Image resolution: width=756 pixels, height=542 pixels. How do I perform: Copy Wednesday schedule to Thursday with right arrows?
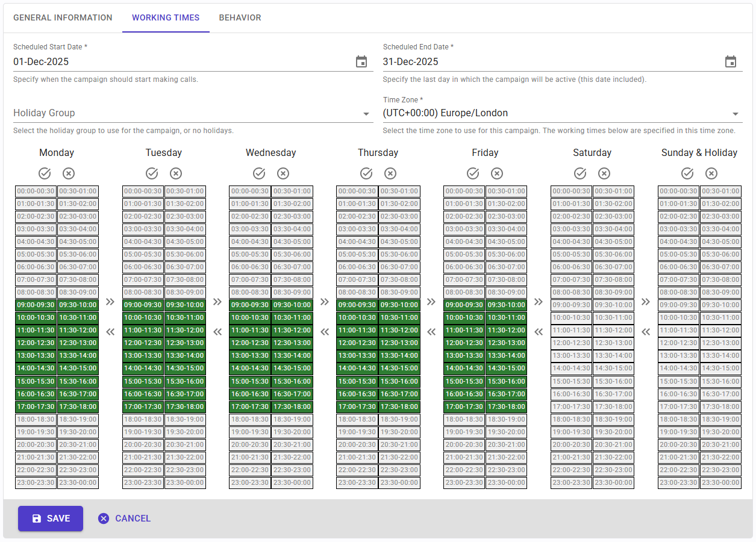[x=325, y=302]
